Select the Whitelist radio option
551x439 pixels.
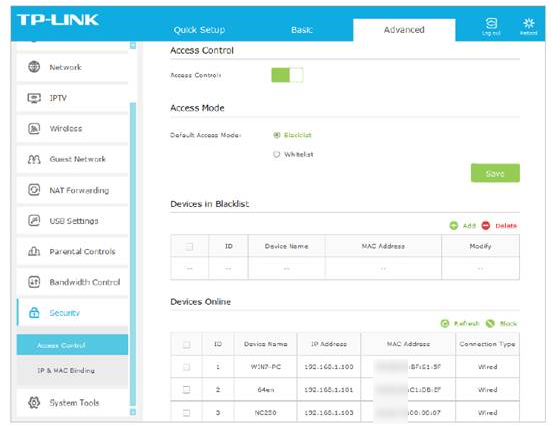click(x=277, y=154)
